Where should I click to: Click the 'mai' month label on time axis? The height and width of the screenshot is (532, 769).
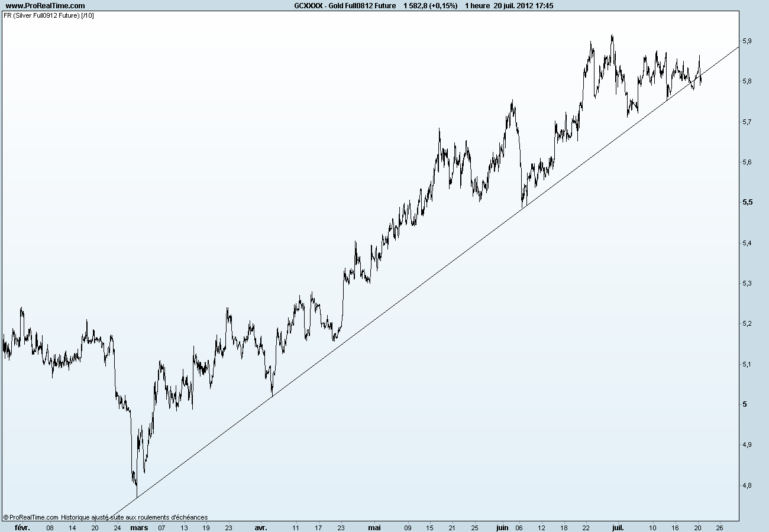point(374,527)
